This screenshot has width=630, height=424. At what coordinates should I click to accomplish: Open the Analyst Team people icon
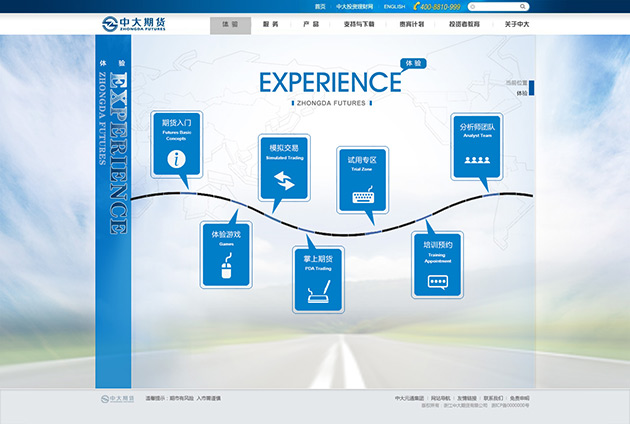(477, 160)
